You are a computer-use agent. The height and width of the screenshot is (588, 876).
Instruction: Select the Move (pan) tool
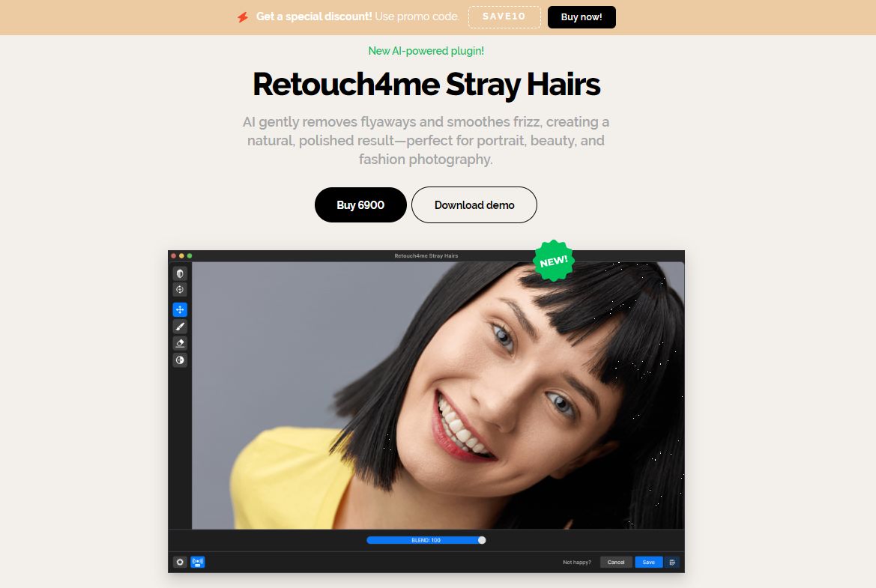180,309
